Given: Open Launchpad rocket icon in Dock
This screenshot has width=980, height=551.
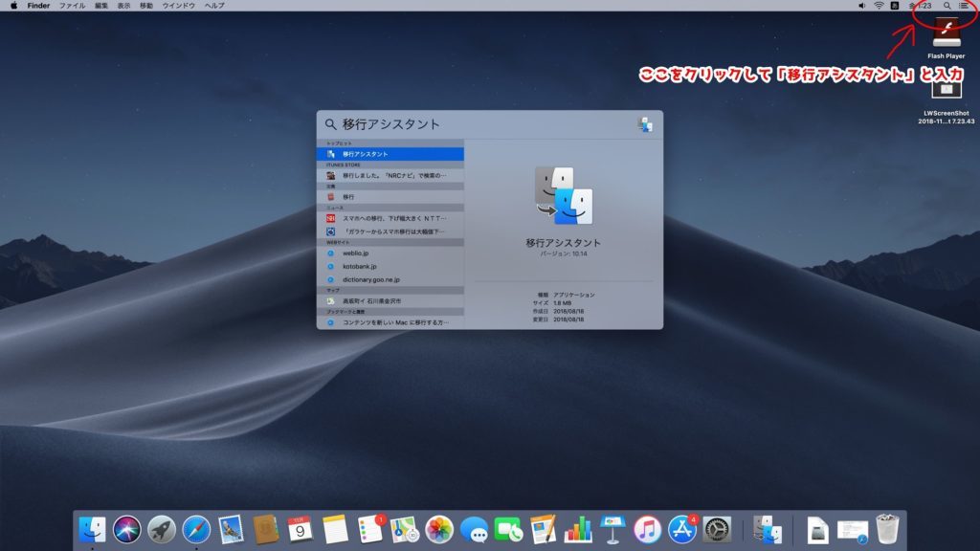Looking at the screenshot, I should [x=161, y=530].
